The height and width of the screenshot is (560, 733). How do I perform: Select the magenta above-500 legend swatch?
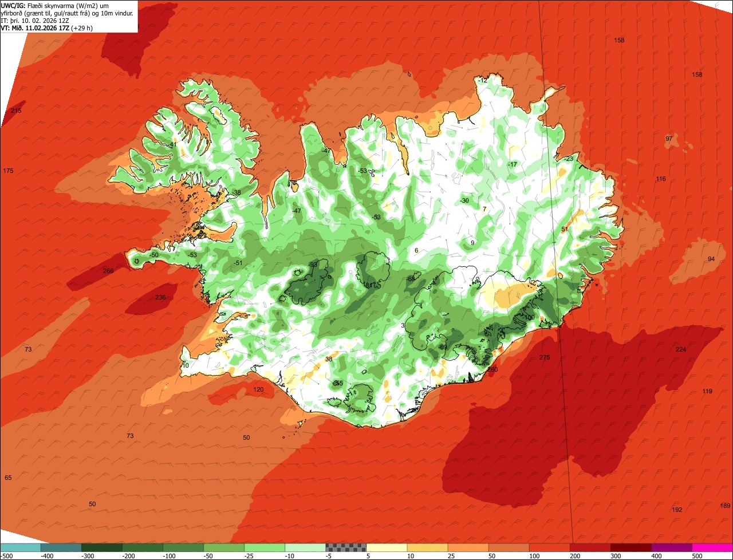click(x=712, y=547)
